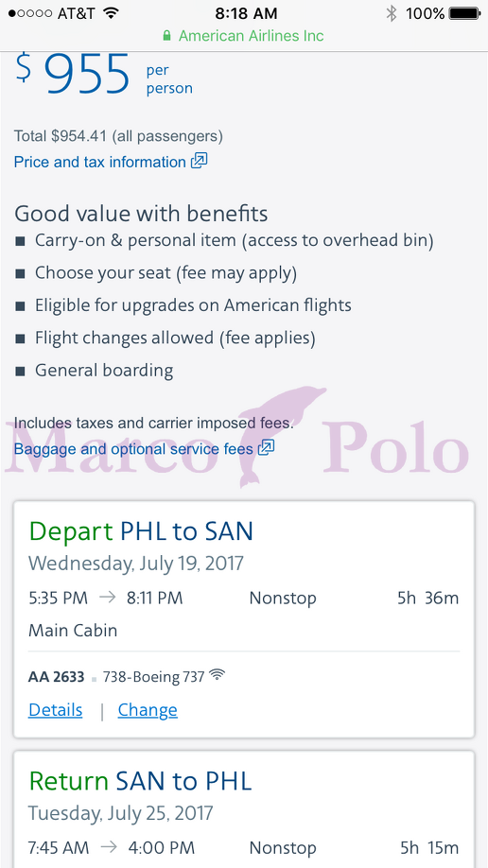View Details for flight AA 2633
Viewport: 488px width, 868px height.
click(56, 710)
